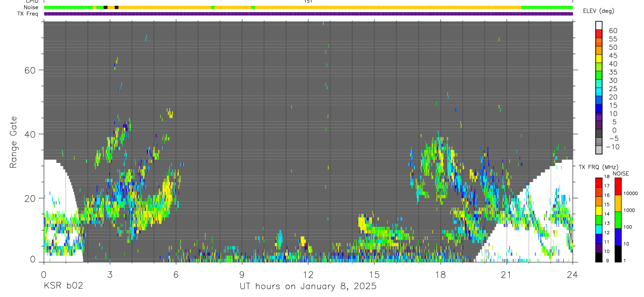Click the red 60-degree elevation swatch

coord(599,34)
